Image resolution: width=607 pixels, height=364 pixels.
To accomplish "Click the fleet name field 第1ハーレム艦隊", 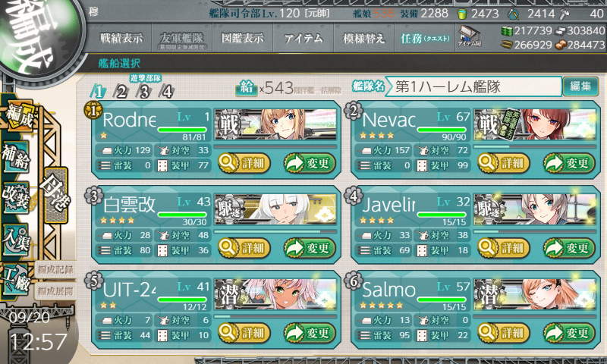I will point(473,86).
